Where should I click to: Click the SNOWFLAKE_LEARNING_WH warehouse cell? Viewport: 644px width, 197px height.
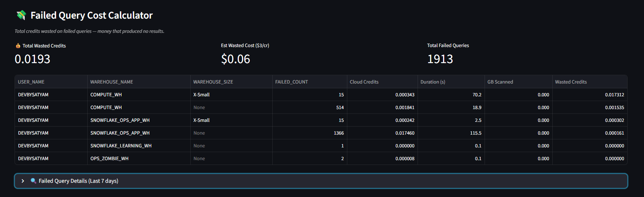[121, 146]
